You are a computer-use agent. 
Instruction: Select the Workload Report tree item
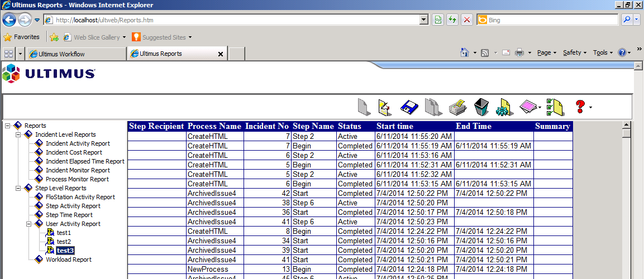click(x=68, y=259)
